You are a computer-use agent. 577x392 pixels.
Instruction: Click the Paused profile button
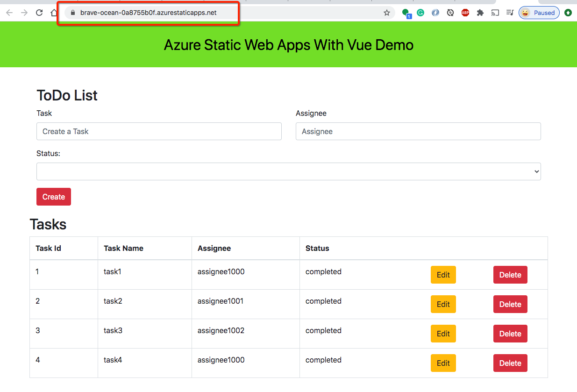[539, 13]
